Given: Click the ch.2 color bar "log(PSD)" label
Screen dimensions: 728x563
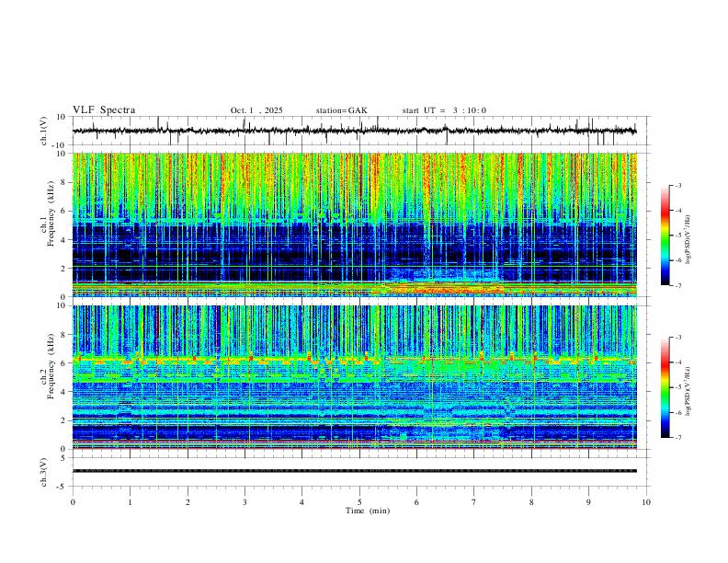Looking at the screenshot, I should point(688,391).
